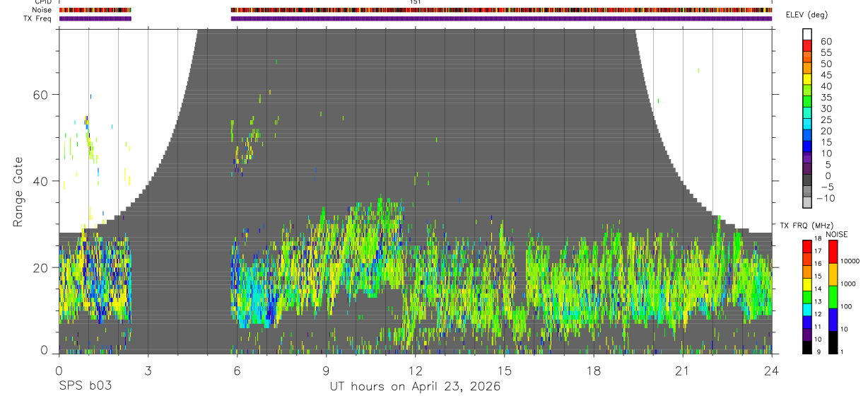Screen dimensions: 868x401
Task: Select the yellow segment of TX FRQ colorbar
Action: coord(808,284)
